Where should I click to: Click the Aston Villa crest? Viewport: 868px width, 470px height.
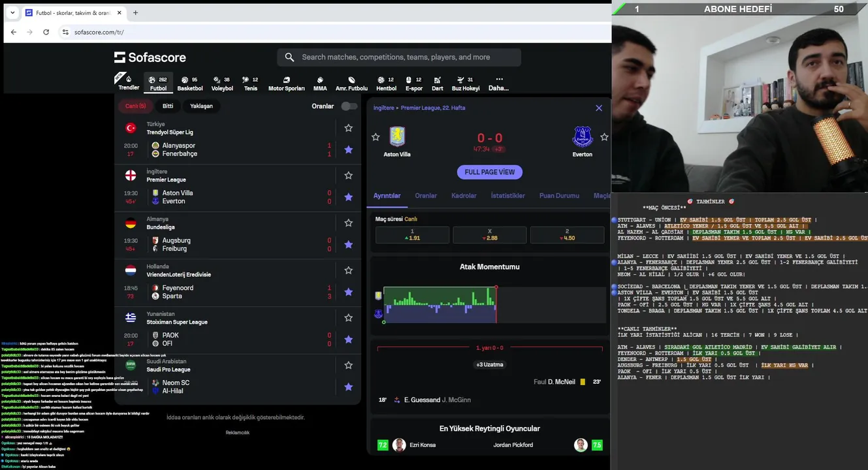coord(397,136)
